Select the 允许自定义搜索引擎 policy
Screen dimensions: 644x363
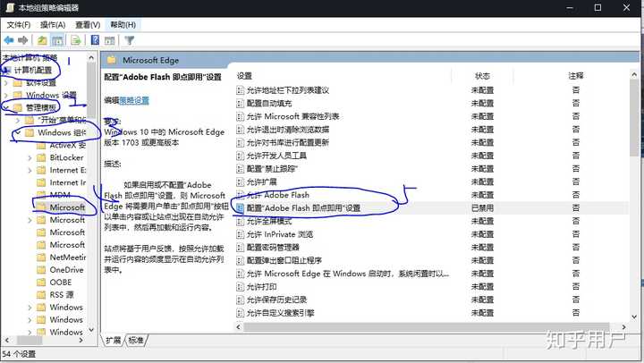281,313
